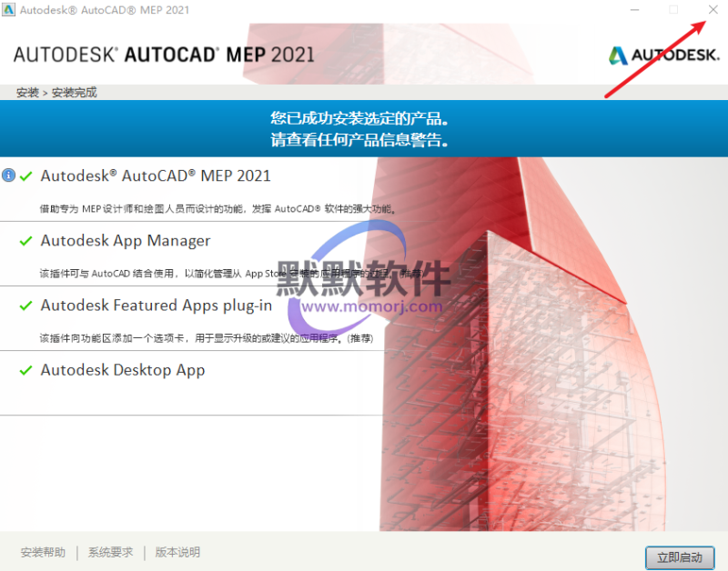Click the checkmark beside Autodesk Featured Apps plug-in
This screenshot has width=728, height=571.
[x=26, y=306]
